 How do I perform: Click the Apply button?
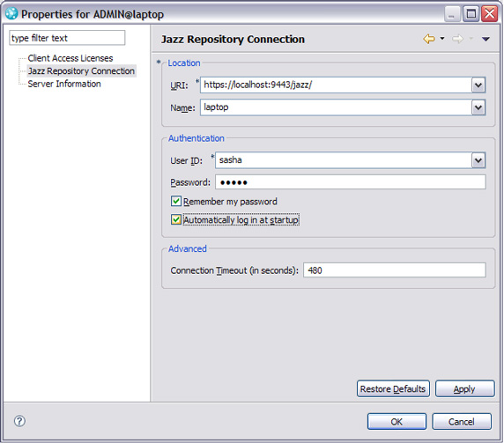(x=464, y=388)
